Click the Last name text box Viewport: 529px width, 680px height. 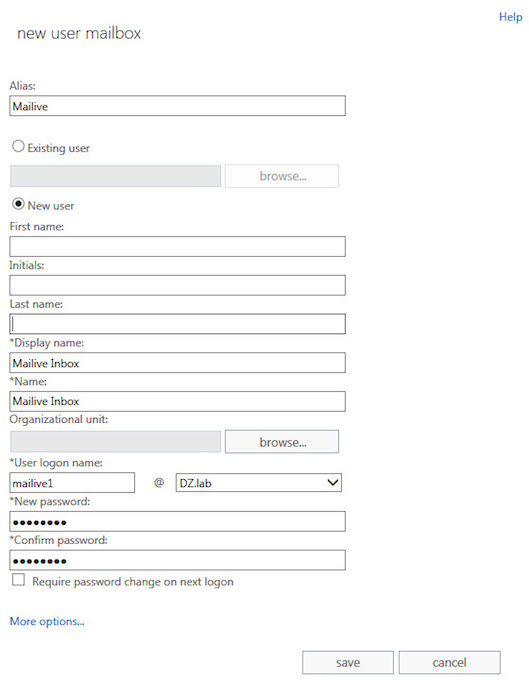pos(177,324)
